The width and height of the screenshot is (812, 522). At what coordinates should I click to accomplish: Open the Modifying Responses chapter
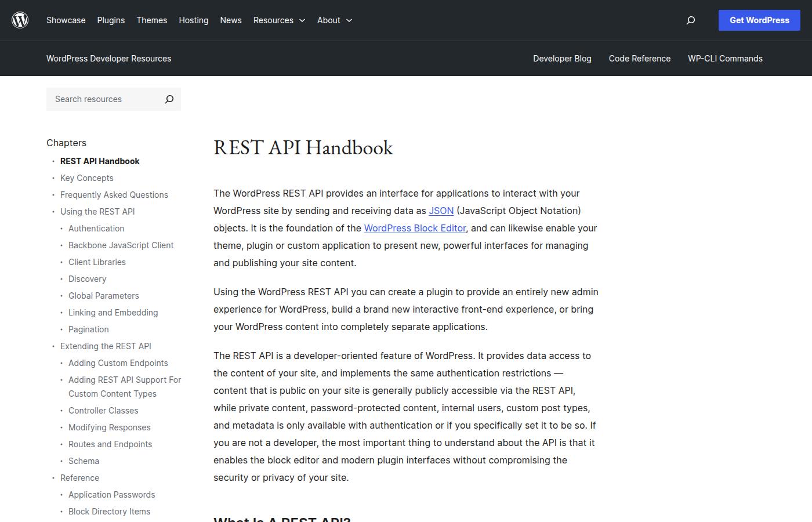click(x=110, y=427)
